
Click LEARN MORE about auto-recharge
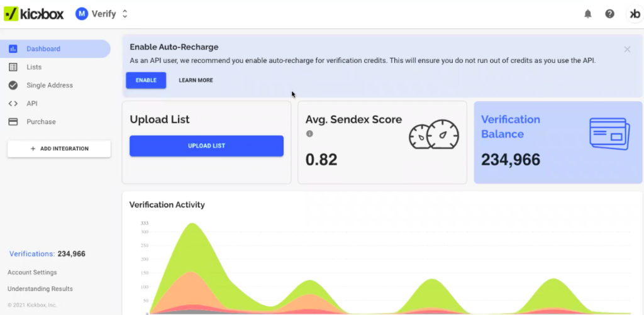tap(196, 80)
